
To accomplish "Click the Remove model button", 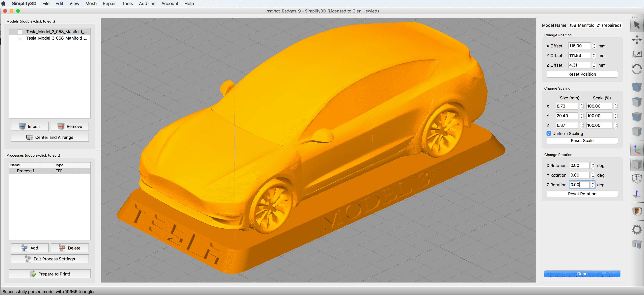I will [69, 126].
